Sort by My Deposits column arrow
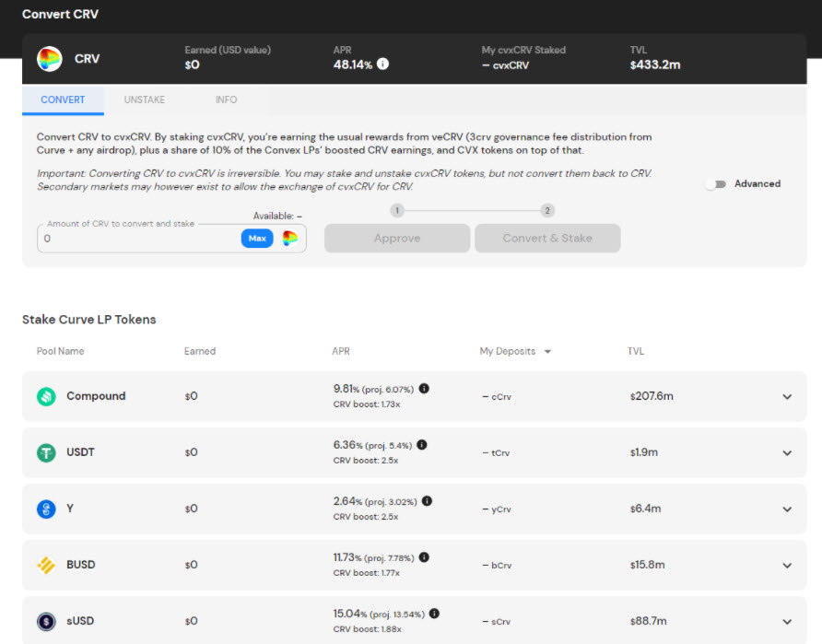 pyautogui.click(x=547, y=352)
